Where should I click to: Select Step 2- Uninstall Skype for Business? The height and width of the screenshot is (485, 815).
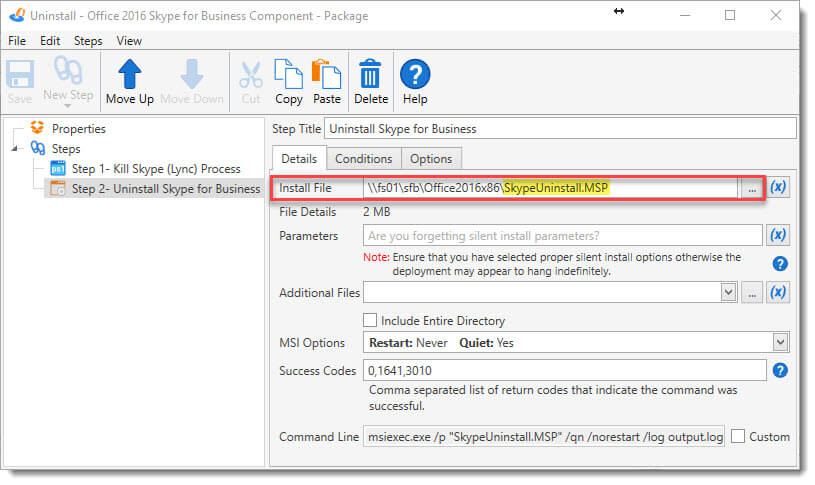[x=166, y=189]
